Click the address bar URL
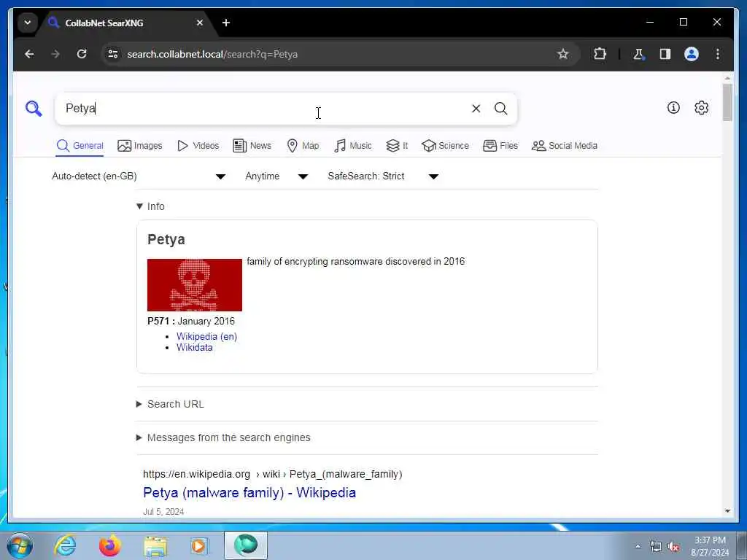The height and width of the screenshot is (560, 747). click(212, 54)
